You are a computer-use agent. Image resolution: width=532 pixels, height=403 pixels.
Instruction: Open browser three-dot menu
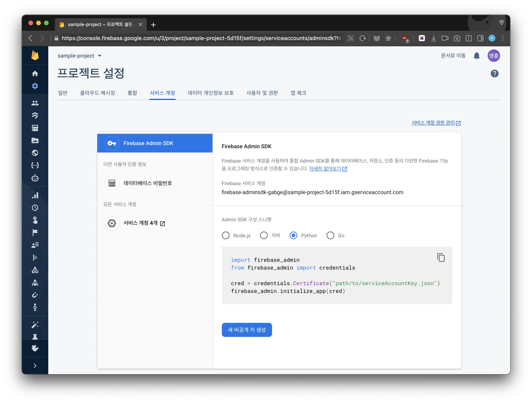tap(503, 38)
